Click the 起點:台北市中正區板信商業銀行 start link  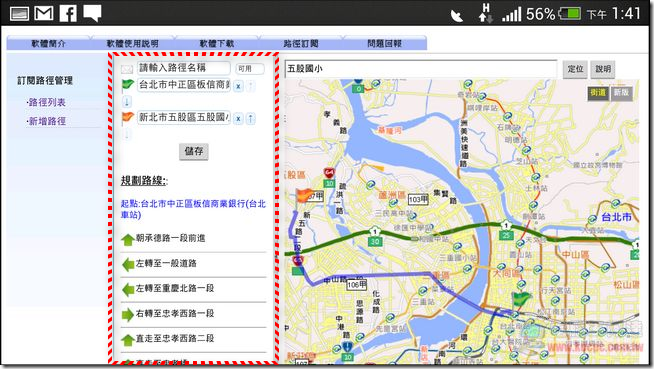point(193,209)
